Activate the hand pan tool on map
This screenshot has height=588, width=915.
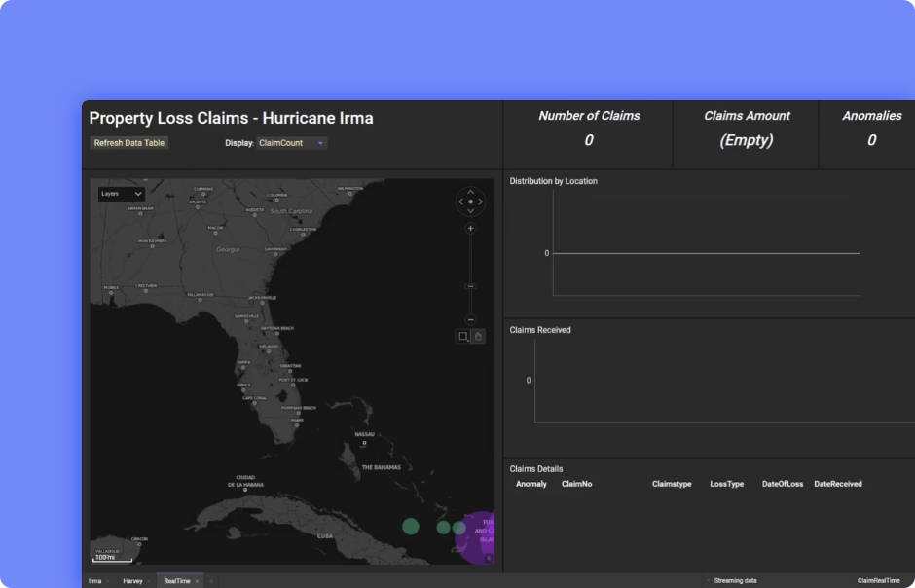click(478, 336)
